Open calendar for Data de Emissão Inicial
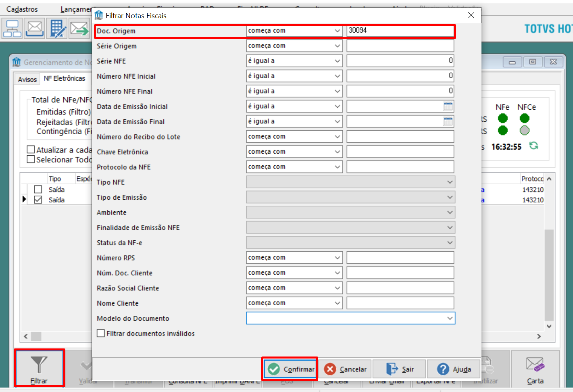This screenshot has height=392, width=573. (448, 106)
